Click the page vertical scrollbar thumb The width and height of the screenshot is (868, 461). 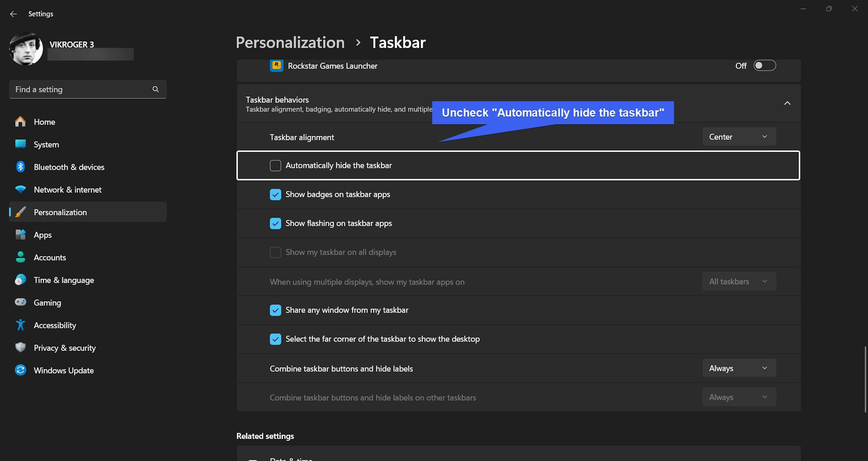pyautogui.click(x=865, y=379)
